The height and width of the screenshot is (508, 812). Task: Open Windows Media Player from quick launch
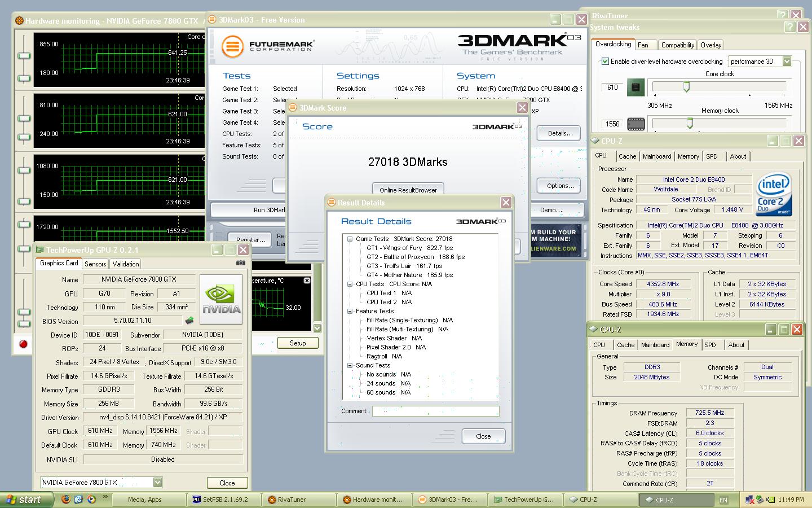pos(91,500)
